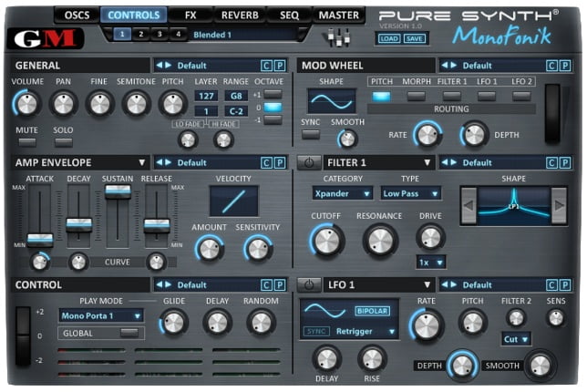Click the LOAD button
The image size is (587, 392).
(x=389, y=38)
